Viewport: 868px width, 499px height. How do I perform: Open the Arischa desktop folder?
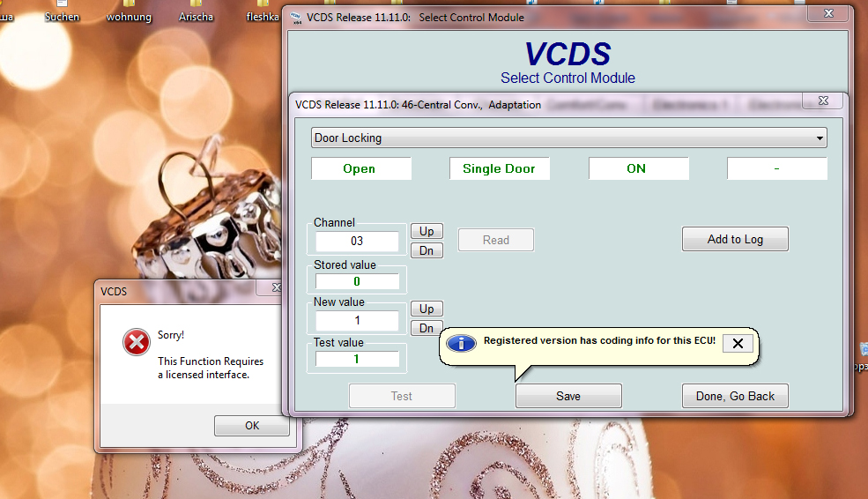196,11
